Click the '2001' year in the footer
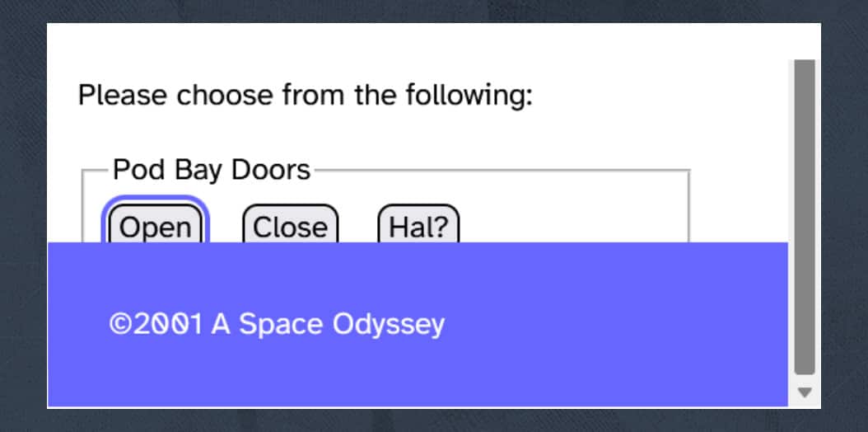The image size is (868, 432). tap(167, 324)
